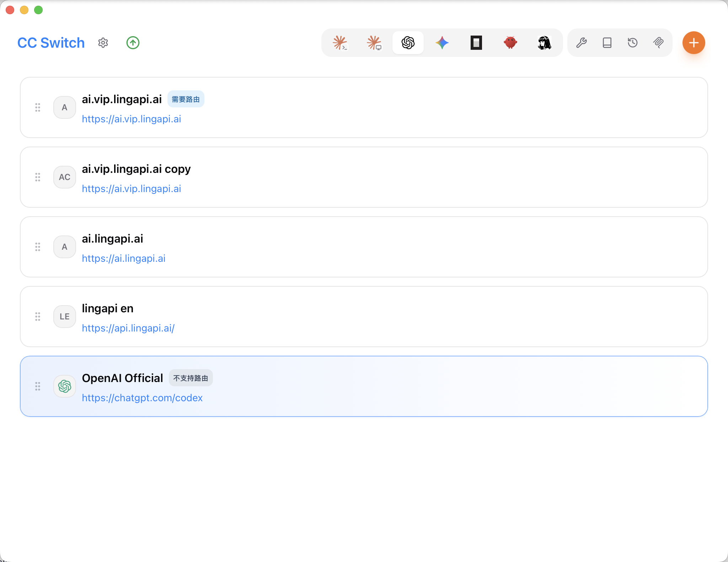The width and height of the screenshot is (728, 562).
Task: Click the drag handle on the lingapi en card
Action: point(38,317)
